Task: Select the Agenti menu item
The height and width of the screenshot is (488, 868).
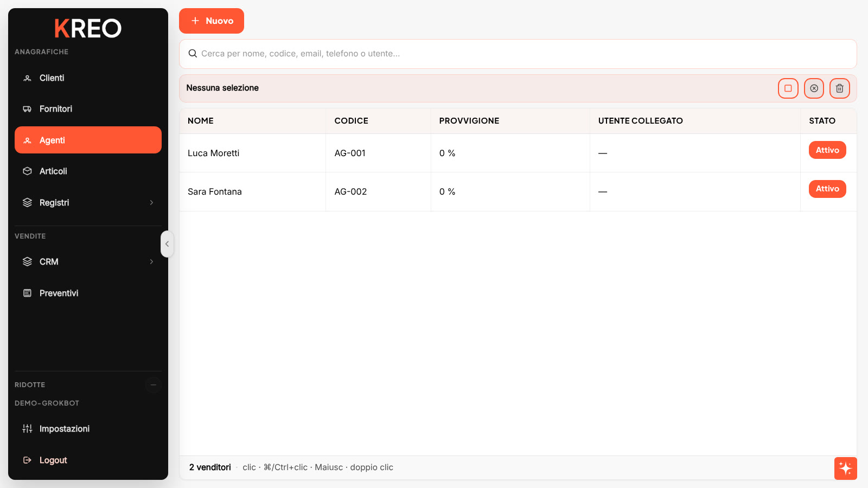Action: click(x=88, y=140)
